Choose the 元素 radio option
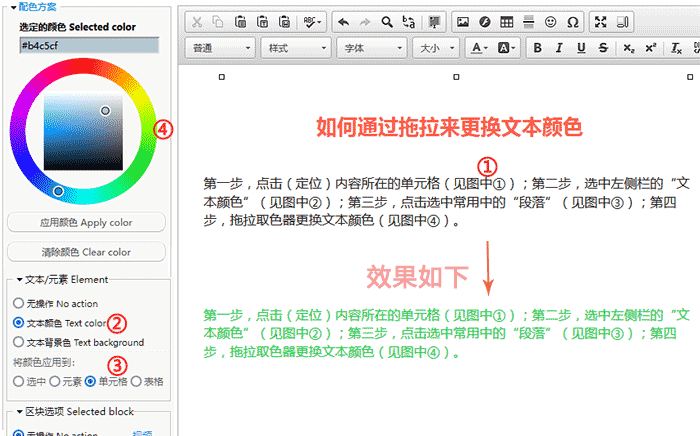The image size is (700, 436). coord(55,382)
